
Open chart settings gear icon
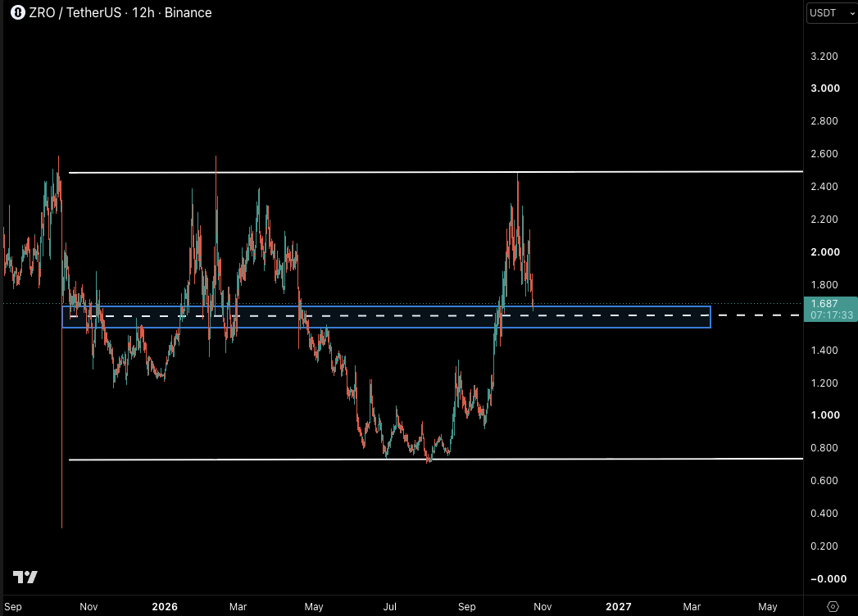click(x=833, y=606)
